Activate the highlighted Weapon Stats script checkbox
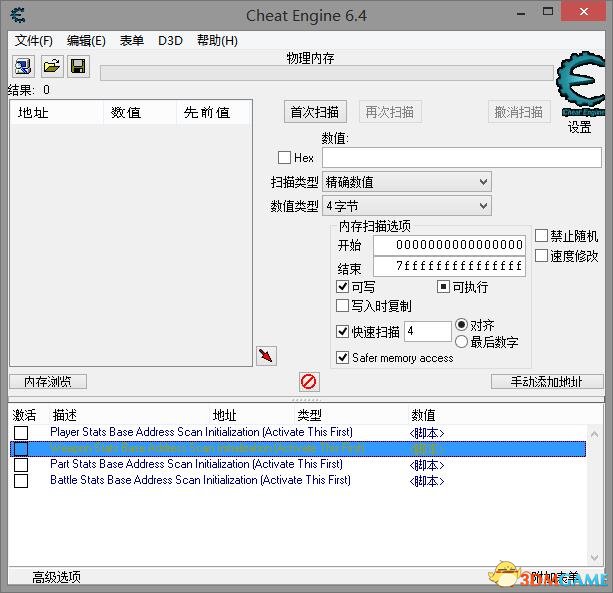The width and height of the screenshot is (613, 593). click(21, 449)
